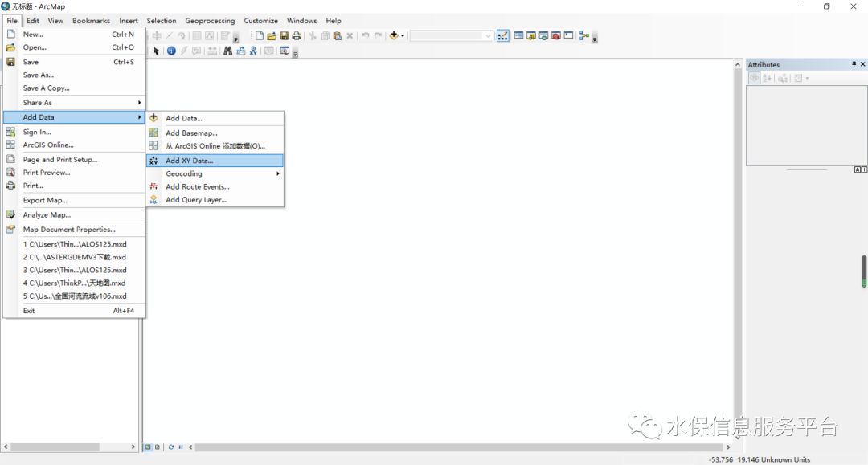This screenshot has height=465, width=868.
Task: Open the Customize menu
Action: (x=260, y=20)
